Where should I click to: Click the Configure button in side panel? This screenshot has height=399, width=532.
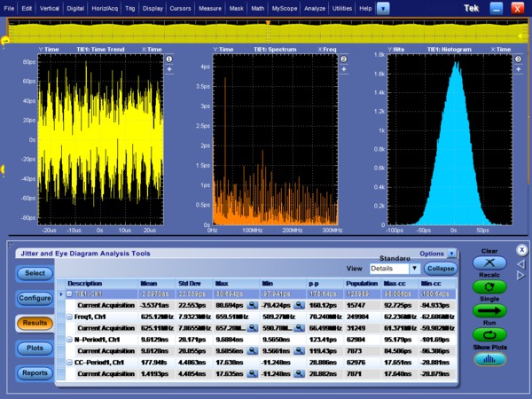point(35,298)
